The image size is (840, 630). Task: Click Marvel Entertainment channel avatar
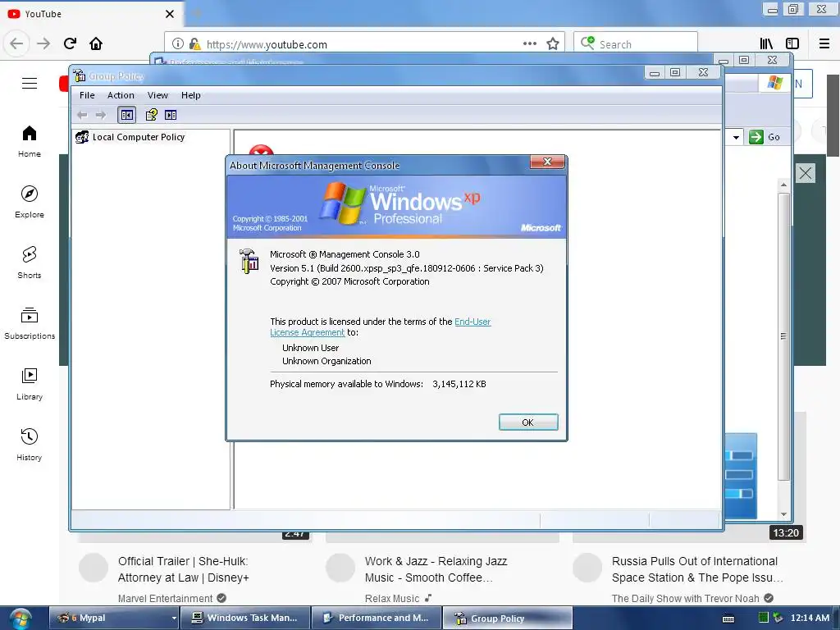click(x=94, y=568)
